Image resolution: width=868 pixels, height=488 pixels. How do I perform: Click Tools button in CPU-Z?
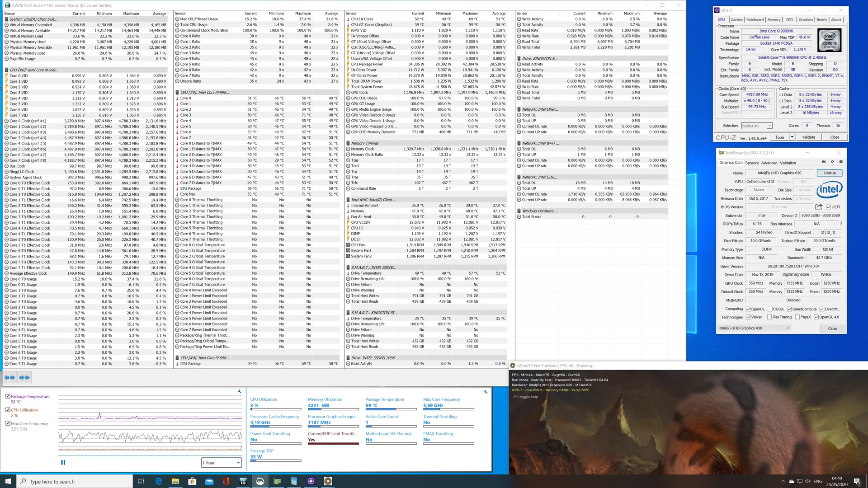(x=780, y=137)
